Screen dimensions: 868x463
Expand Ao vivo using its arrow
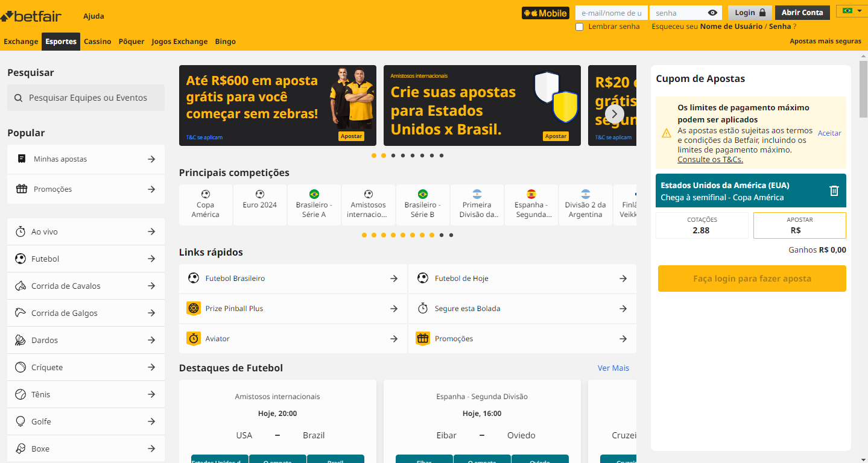(x=151, y=231)
